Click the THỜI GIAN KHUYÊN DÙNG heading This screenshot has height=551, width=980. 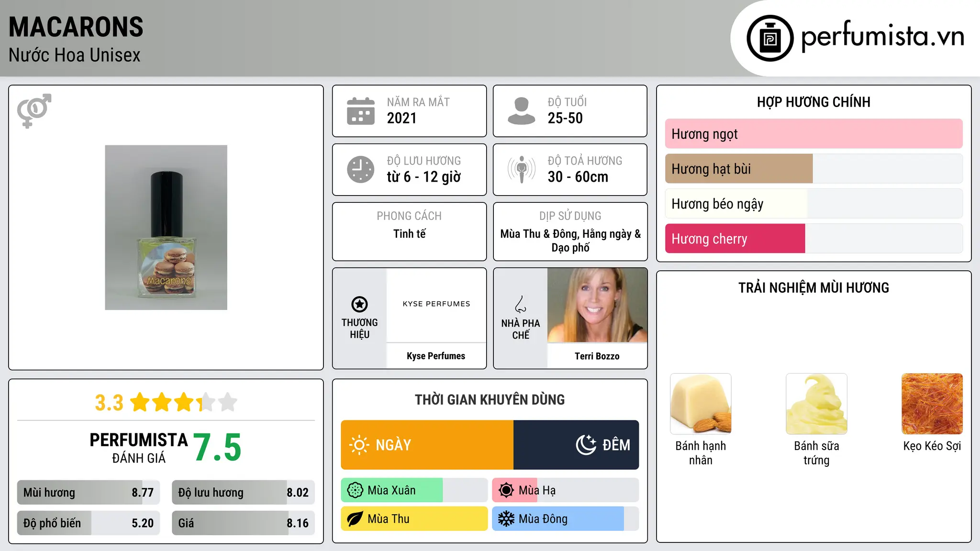[490, 400]
